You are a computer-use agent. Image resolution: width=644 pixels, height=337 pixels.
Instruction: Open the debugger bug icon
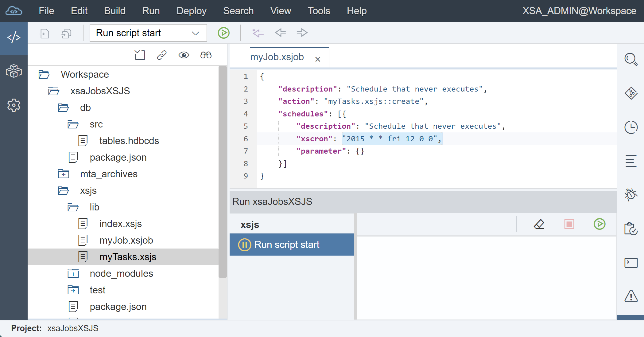[631, 194]
